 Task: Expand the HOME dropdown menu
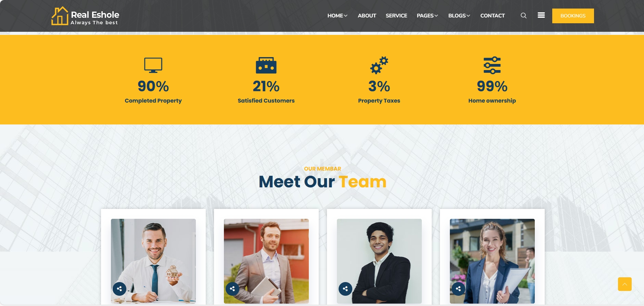pos(338,16)
